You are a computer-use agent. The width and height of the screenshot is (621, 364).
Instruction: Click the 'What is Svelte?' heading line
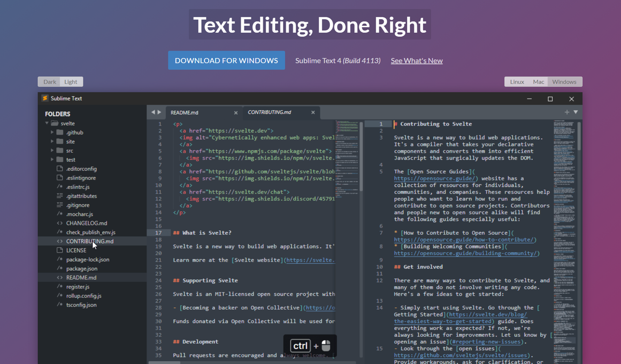pyautogui.click(x=202, y=232)
